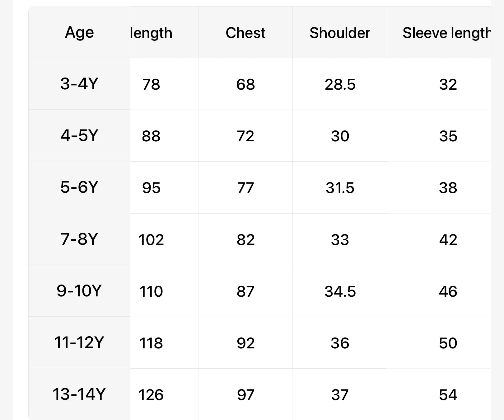The height and width of the screenshot is (420, 504).
Task: Select the 9-10Y age row label
Action: click(79, 291)
